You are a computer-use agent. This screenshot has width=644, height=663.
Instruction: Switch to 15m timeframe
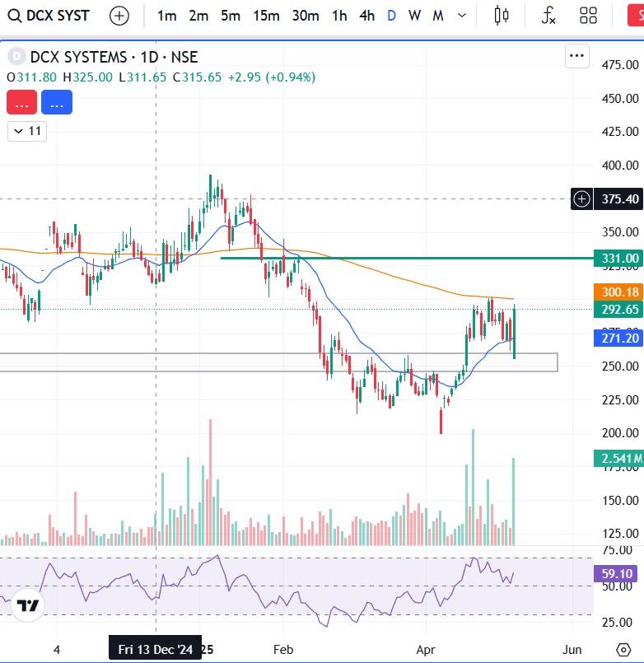pyautogui.click(x=266, y=16)
